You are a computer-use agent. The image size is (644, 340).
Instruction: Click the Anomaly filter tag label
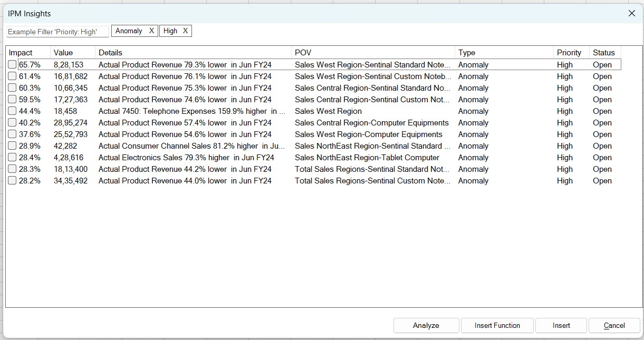click(129, 31)
